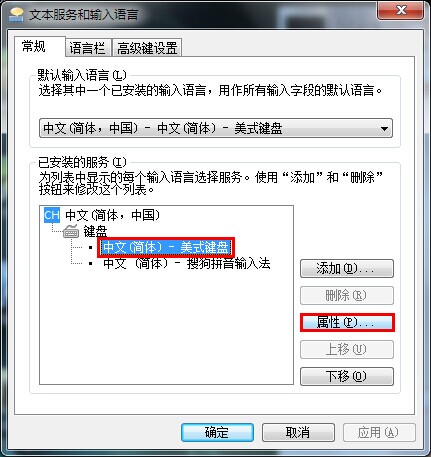431x457 pixels.
Task: Select 搜狗拼音输入法 entry in list
Action: coord(187,263)
